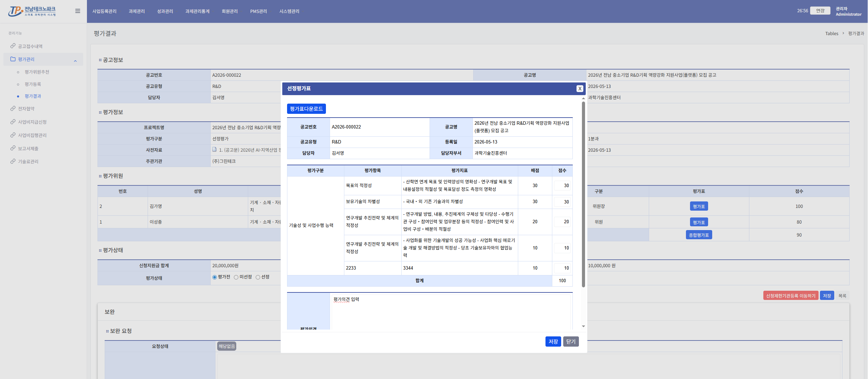Open 공고접수내역 link icon in sidebar
868x379 pixels.
pos(13,46)
